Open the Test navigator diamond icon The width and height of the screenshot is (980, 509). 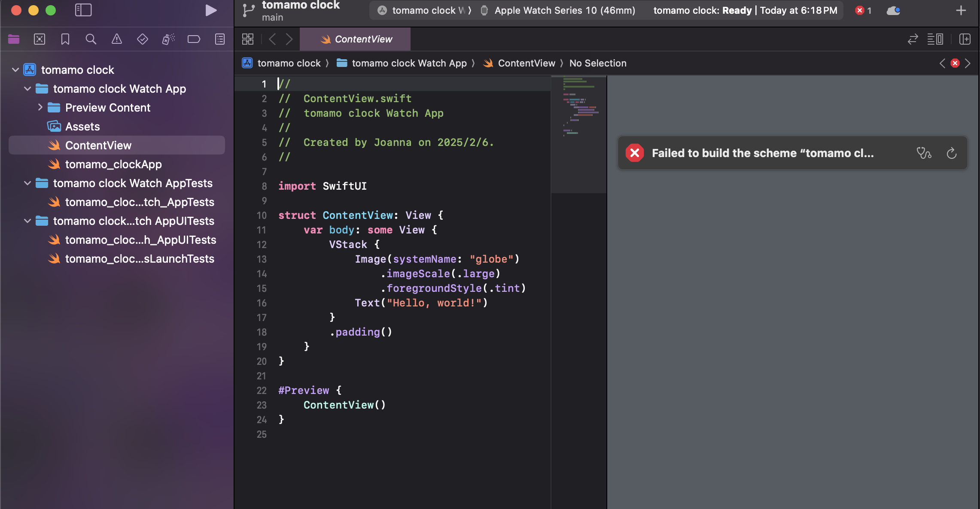pyautogui.click(x=143, y=39)
